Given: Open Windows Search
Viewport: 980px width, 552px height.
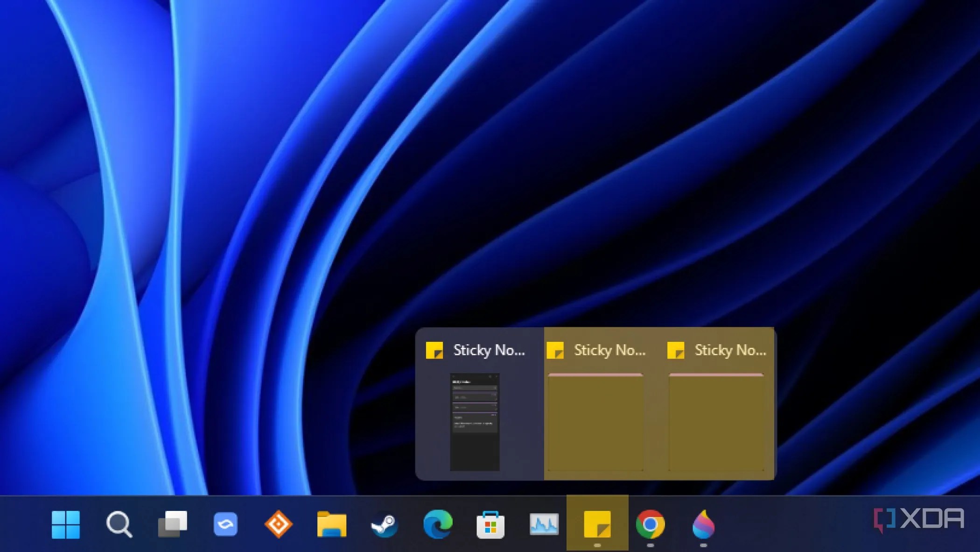Looking at the screenshot, I should tap(120, 525).
